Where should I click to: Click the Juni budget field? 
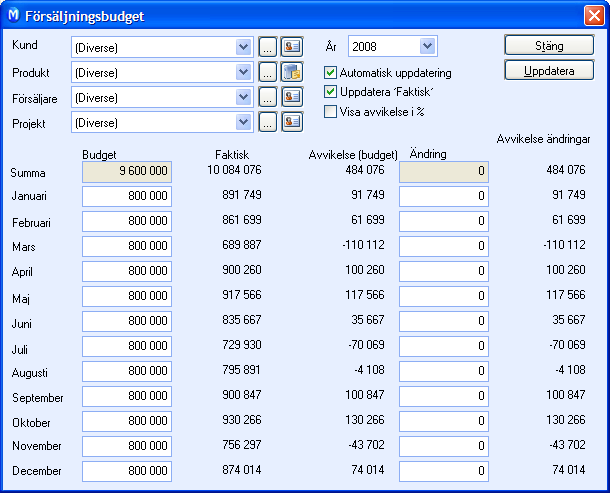127,321
